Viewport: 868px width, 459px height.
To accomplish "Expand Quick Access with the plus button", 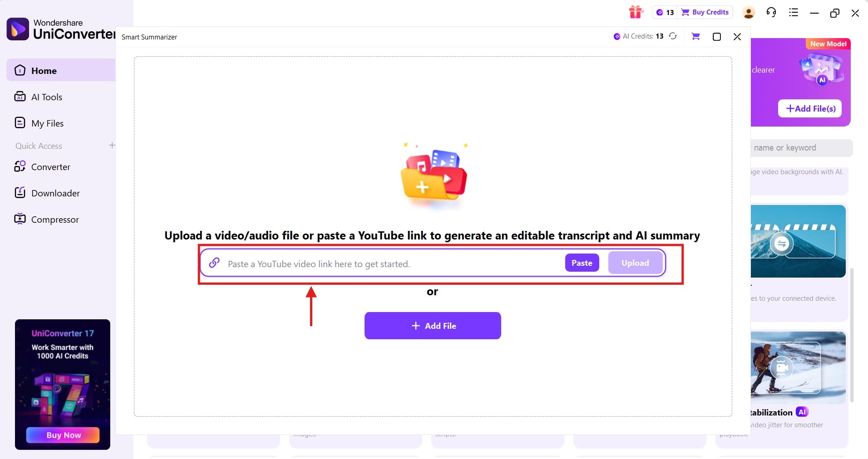I will [x=112, y=146].
